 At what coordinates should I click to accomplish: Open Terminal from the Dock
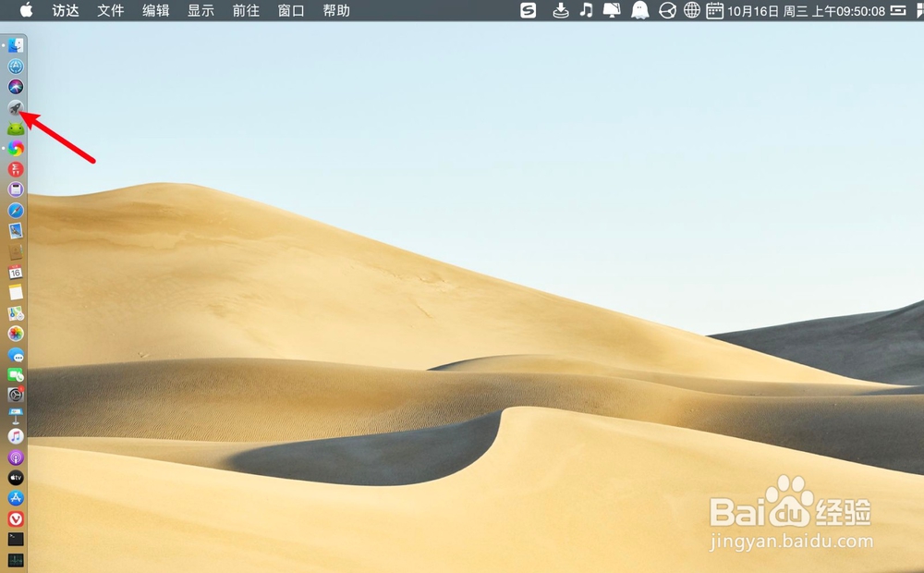click(16, 539)
